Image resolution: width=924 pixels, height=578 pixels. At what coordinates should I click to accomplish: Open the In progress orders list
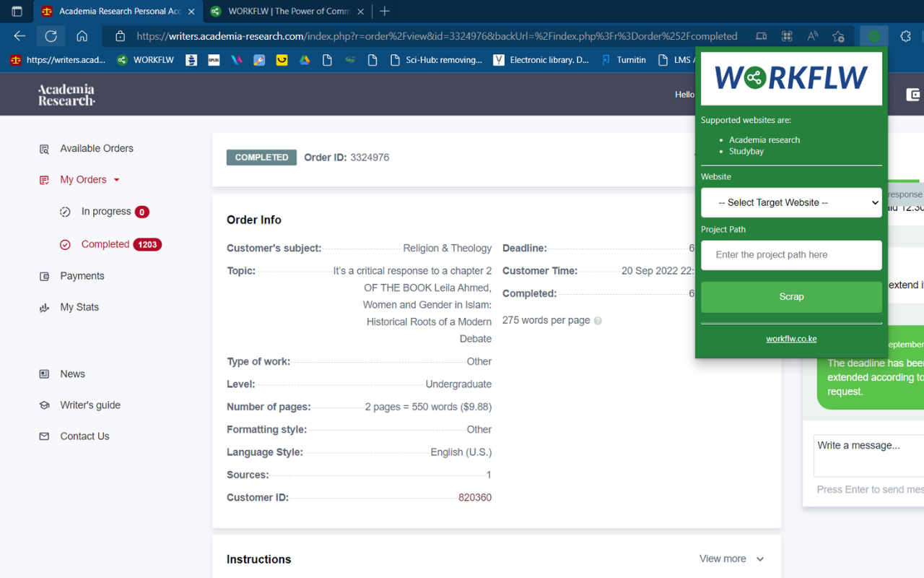[x=106, y=212]
